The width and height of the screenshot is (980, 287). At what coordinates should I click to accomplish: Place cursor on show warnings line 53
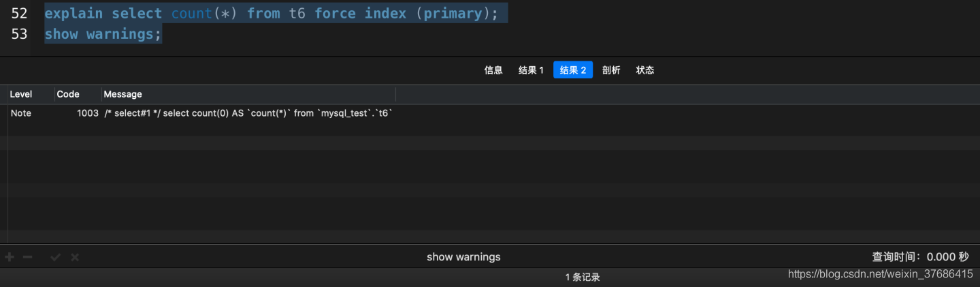point(103,34)
